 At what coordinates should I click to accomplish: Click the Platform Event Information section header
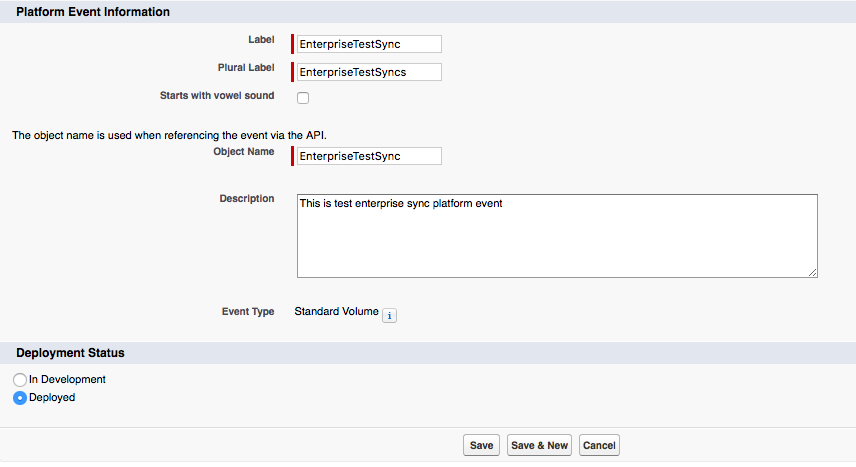[93, 12]
